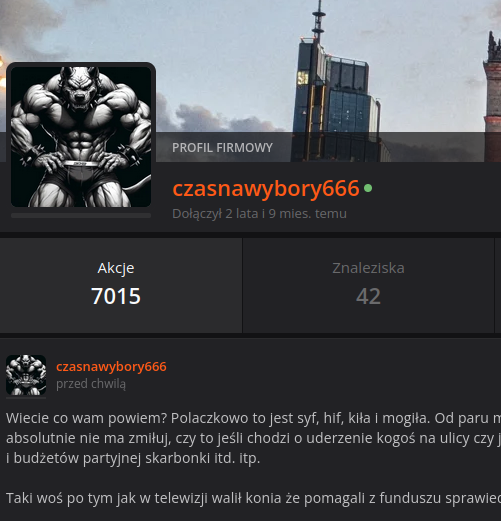The image size is (501, 521).
Task: Click the gray rank bar under large avatar
Action: click(x=81, y=216)
